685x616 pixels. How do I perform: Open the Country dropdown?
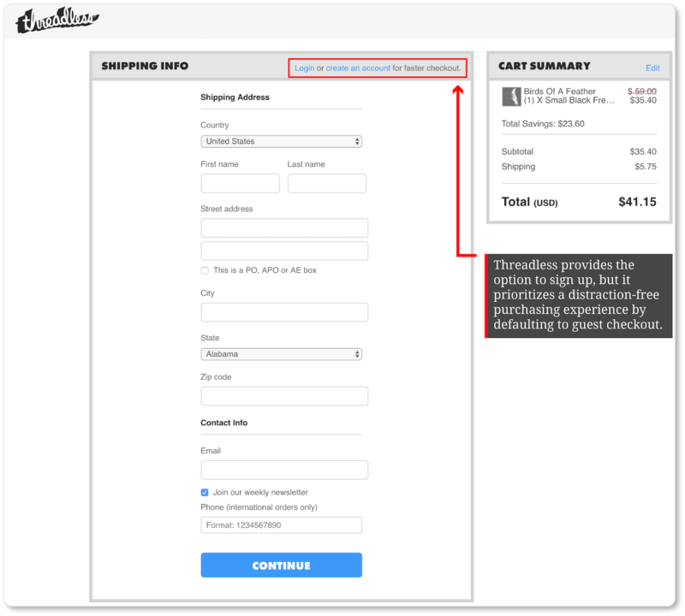point(281,141)
